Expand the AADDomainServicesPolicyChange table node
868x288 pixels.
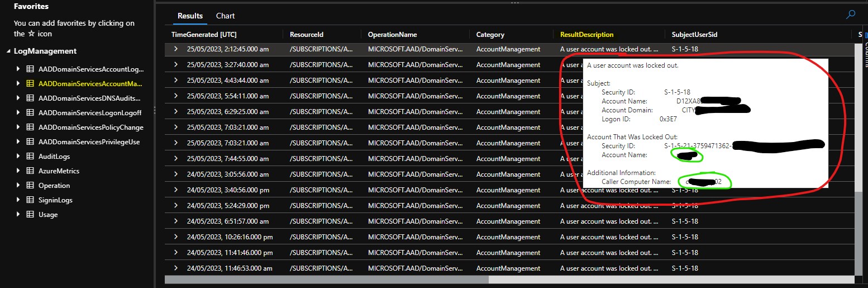tap(18, 127)
